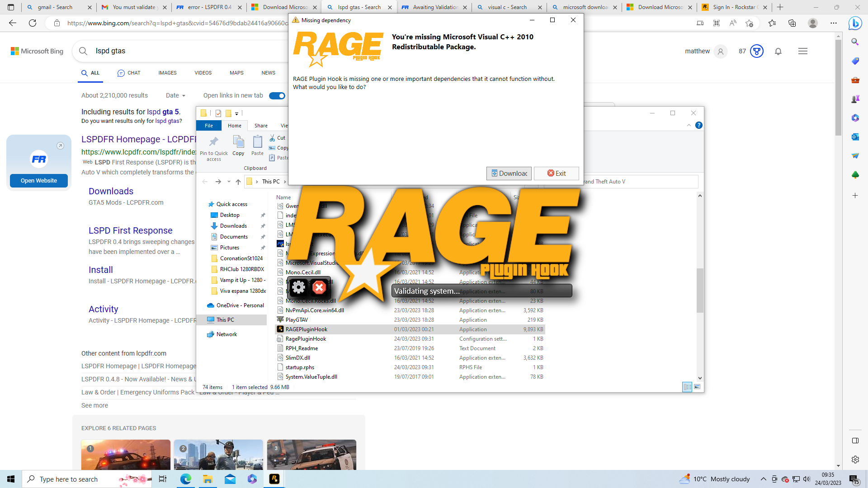Toggle Explorer details view layout button
868x488 pixels.
(687, 387)
